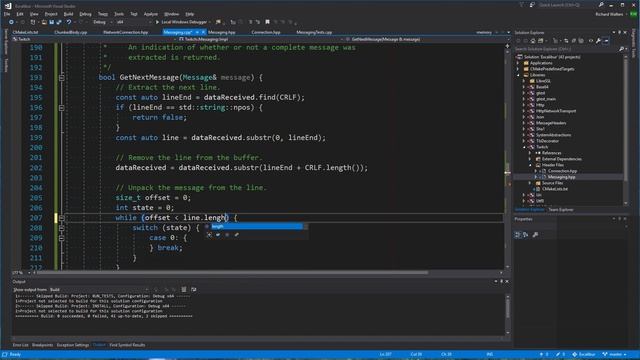640x360 pixels.
Task: Start the Local Windows Debugger
Action: pyautogui.click(x=182, y=22)
